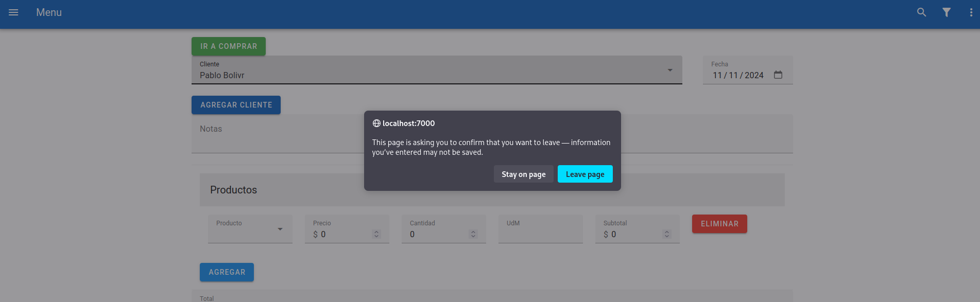Open the hamburger menu icon

click(13, 12)
